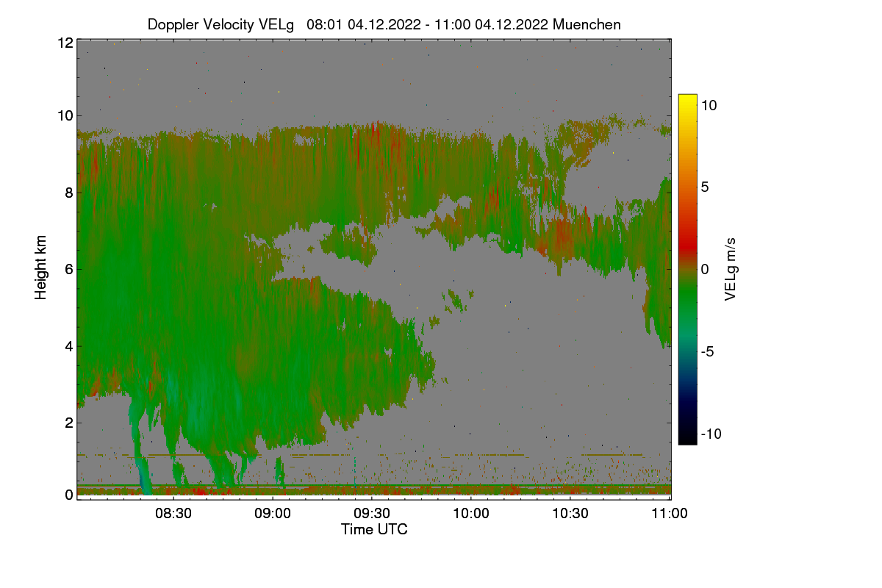Click the height axis label 12
Screen dimensions: 882x588
point(65,43)
